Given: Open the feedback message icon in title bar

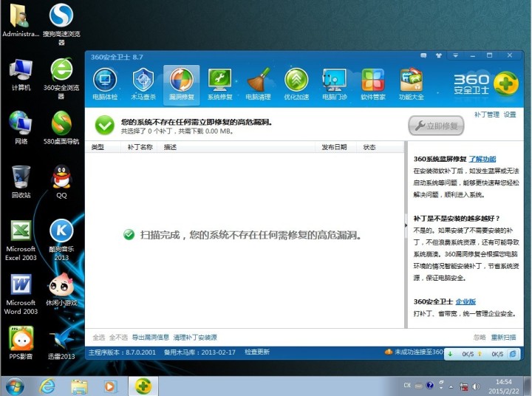Looking at the screenshot, I should coord(423,55).
